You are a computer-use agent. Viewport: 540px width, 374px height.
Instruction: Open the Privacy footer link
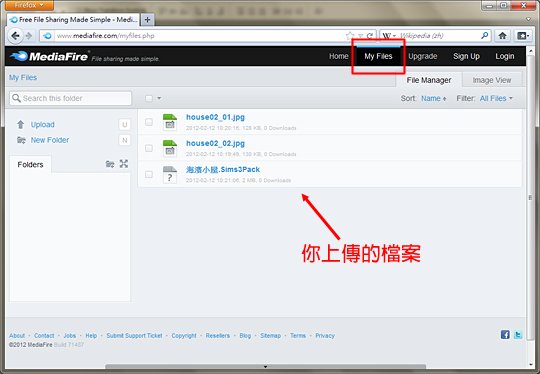(325, 335)
